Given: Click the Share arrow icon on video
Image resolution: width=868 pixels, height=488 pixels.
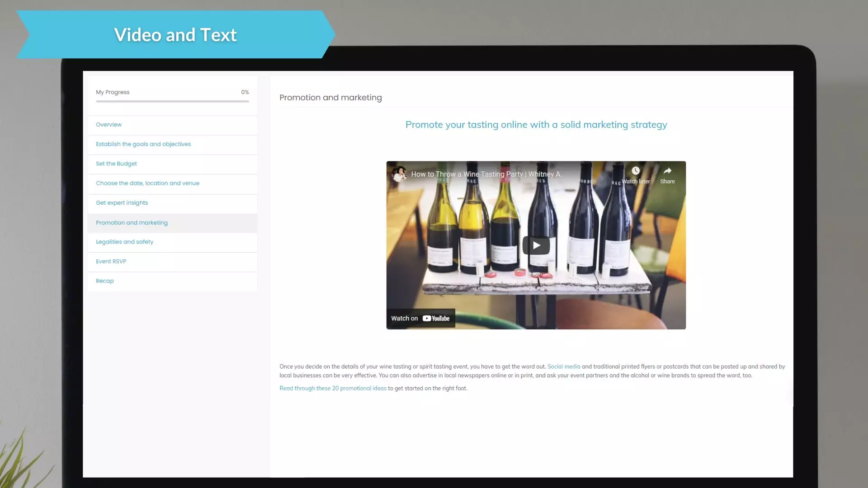Looking at the screenshot, I should pyautogui.click(x=667, y=171).
